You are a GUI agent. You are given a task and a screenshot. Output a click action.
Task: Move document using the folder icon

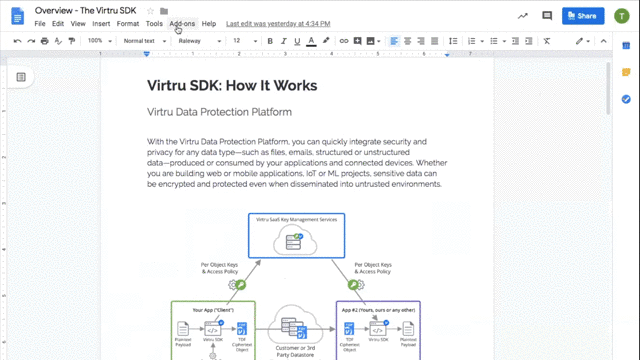[x=164, y=11]
